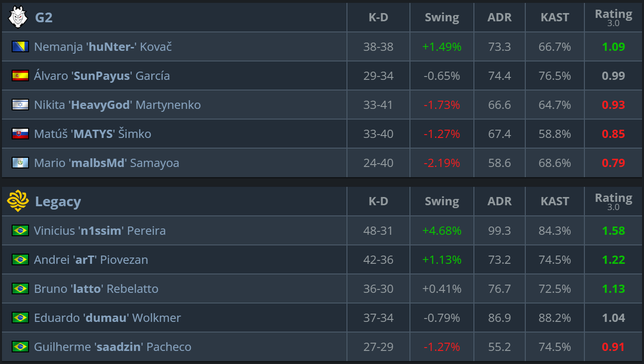Image resolution: width=644 pixels, height=364 pixels.
Task: Click the Israel flag beside HeavyGod
Action: 20,105
